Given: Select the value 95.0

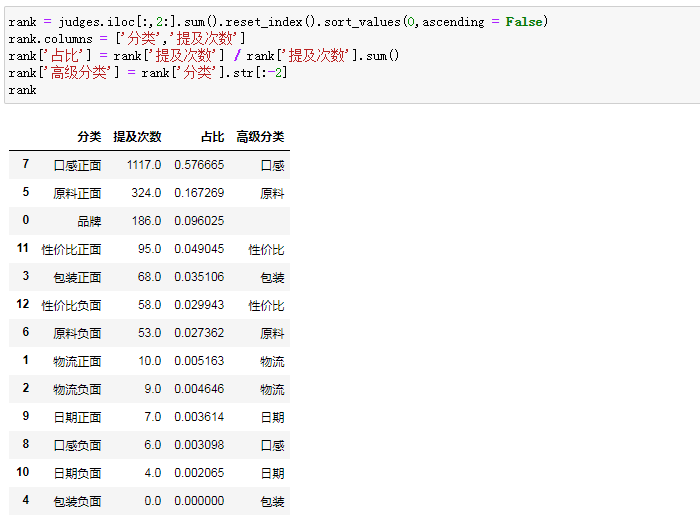Looking at the screenshot, I should point(150,249).
